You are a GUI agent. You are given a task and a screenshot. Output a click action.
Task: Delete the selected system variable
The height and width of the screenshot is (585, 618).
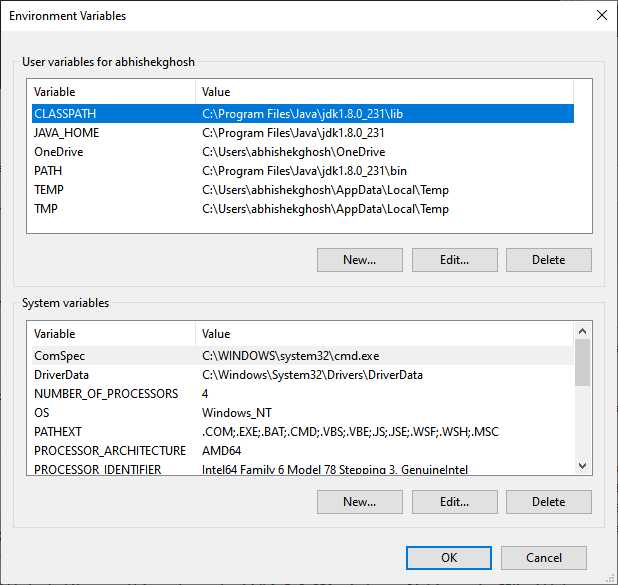[x=549, y=502]
